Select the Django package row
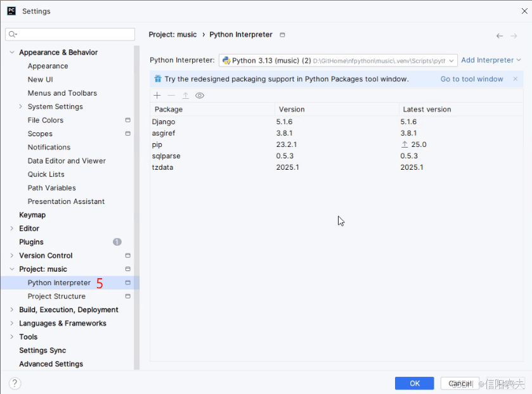 [337, 122]
